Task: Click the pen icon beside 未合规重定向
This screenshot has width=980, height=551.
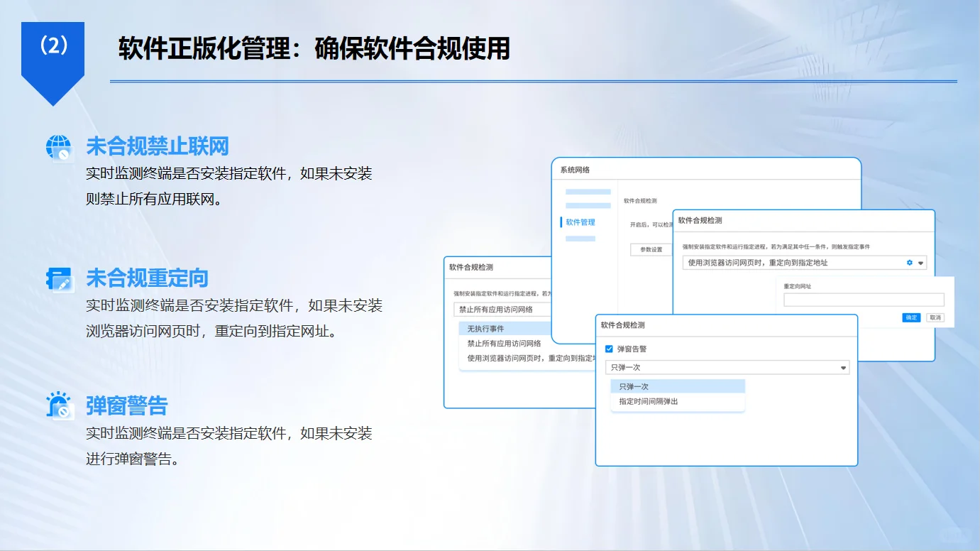Action: point(60,277)
